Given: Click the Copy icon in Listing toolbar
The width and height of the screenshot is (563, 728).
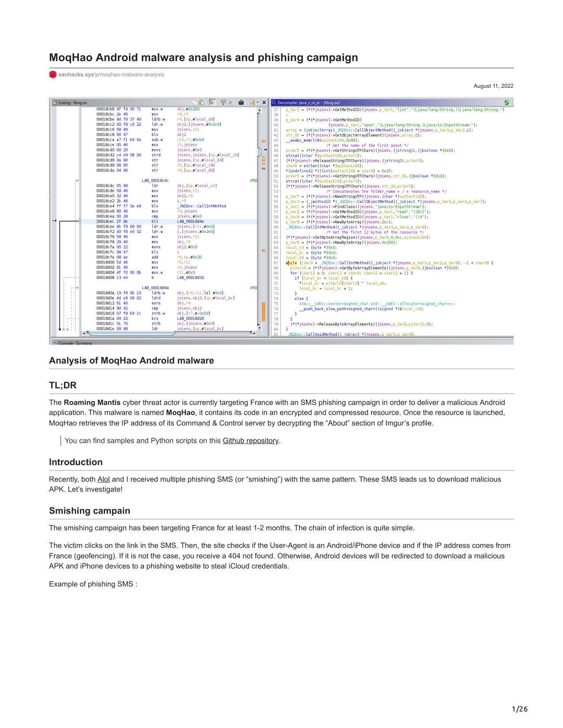Looking at the screenshot, I should pyautogui.click(x=195, y=102).
